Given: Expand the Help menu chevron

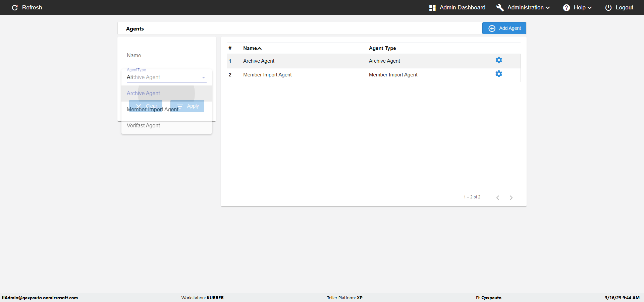Looking at the screenshot, I should click(590, 8).
